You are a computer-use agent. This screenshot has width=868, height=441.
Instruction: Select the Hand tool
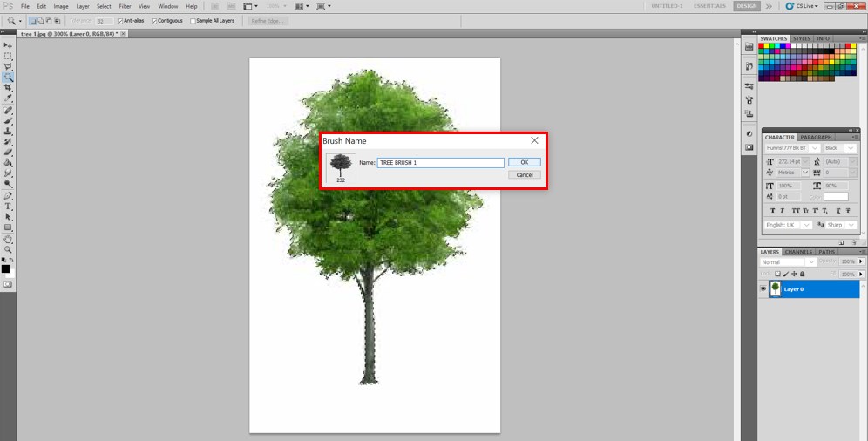click(8, 240)
